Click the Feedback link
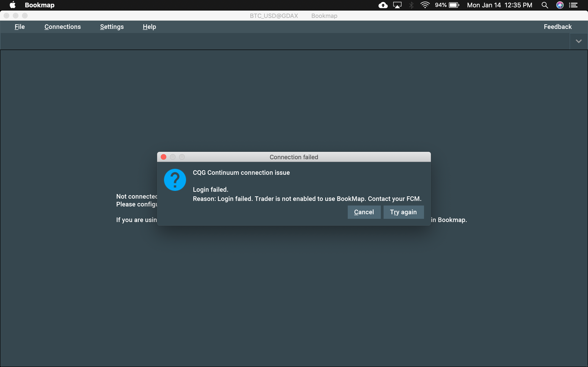 (557, 27)
